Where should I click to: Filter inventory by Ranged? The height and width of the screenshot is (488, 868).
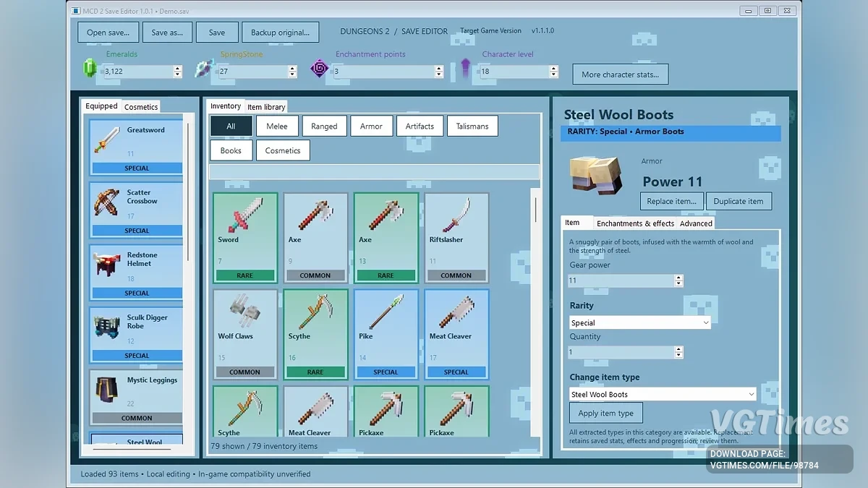tap(324, 126)
